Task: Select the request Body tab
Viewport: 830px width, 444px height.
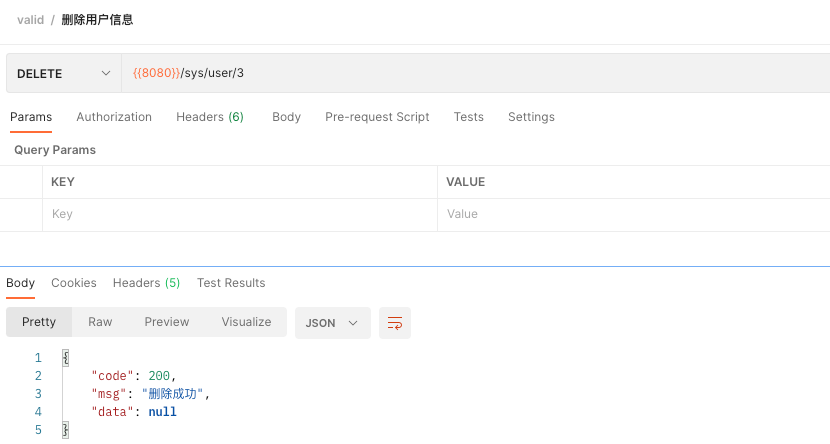Action: (x=286, y=117)
